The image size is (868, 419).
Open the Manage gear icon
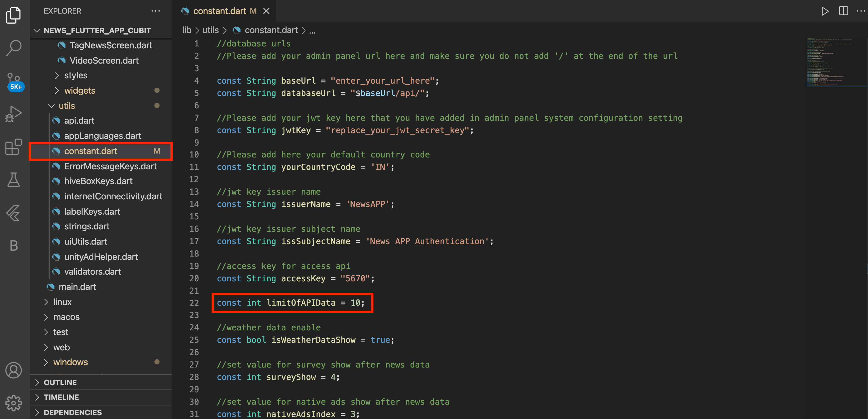click(x=14, y=403)
